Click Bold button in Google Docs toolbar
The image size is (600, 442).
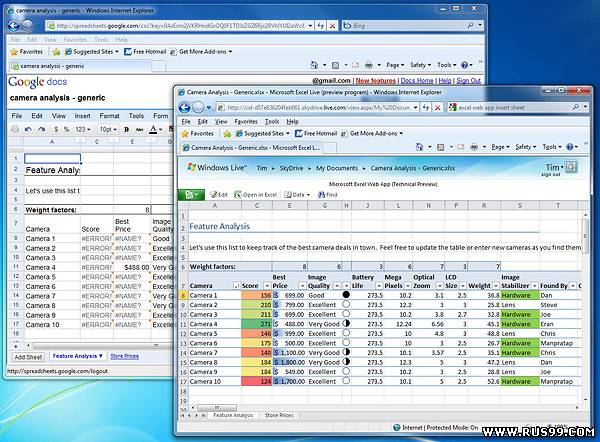coord(126,129)
